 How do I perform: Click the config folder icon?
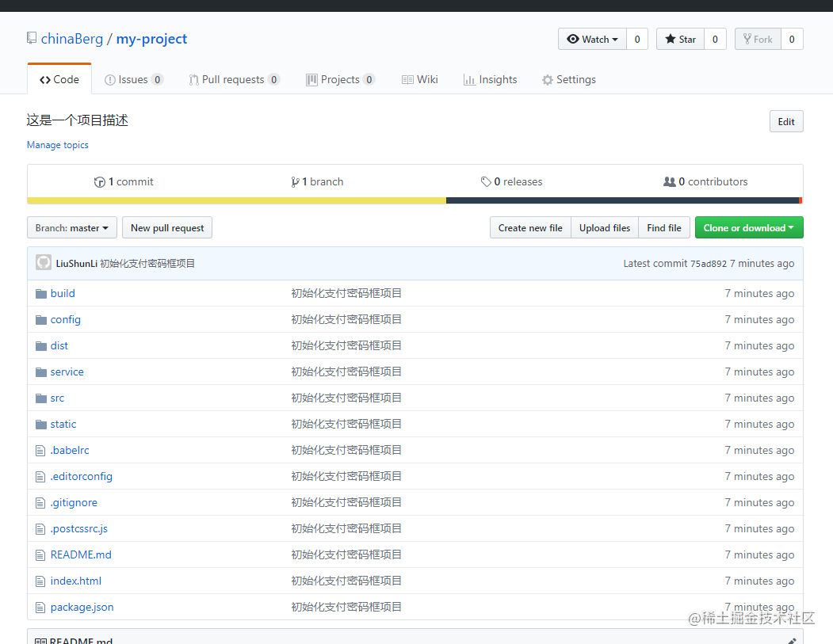point(41,319)
